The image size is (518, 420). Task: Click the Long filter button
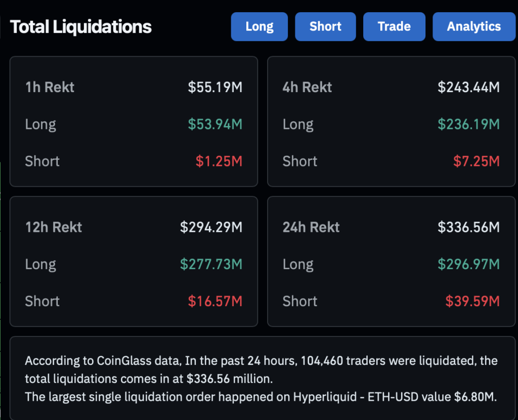259,26
